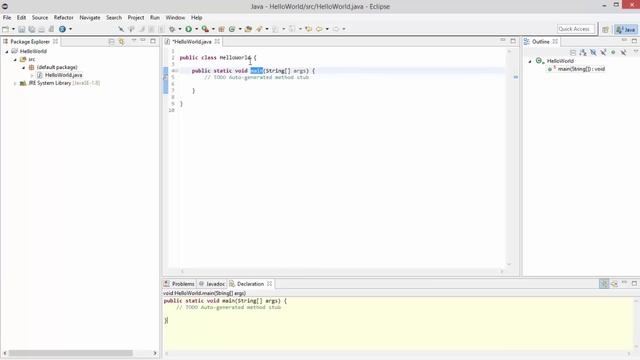Open the Window menu

coord(175,18)
